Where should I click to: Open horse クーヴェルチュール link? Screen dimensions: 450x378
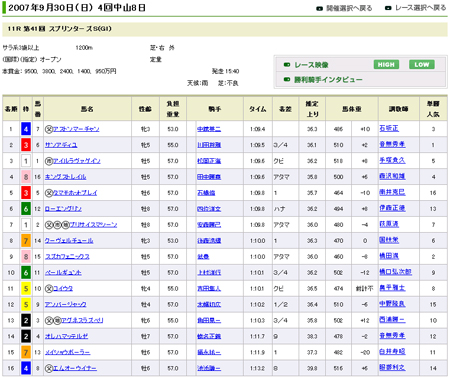pyautogui.click(x=69, y=241)
